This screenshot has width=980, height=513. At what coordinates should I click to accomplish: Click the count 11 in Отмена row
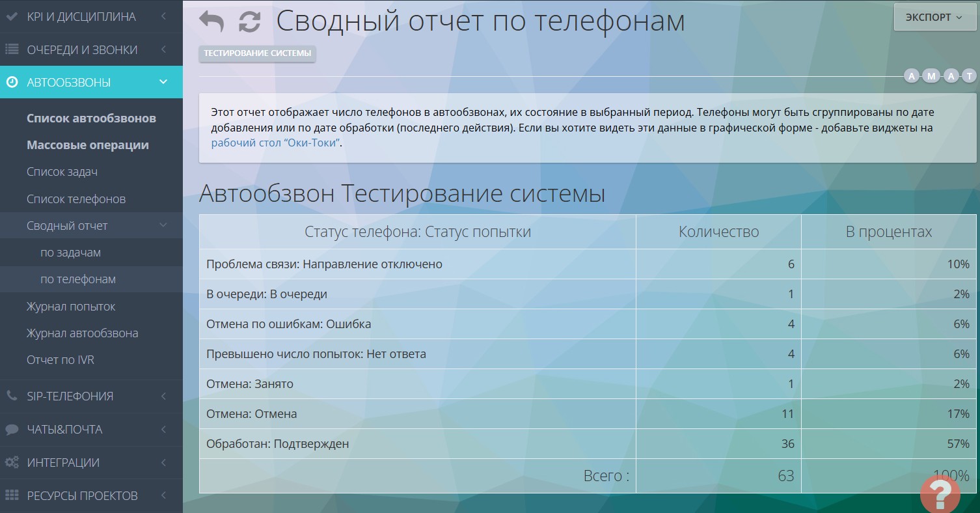[x=787, y=414]
